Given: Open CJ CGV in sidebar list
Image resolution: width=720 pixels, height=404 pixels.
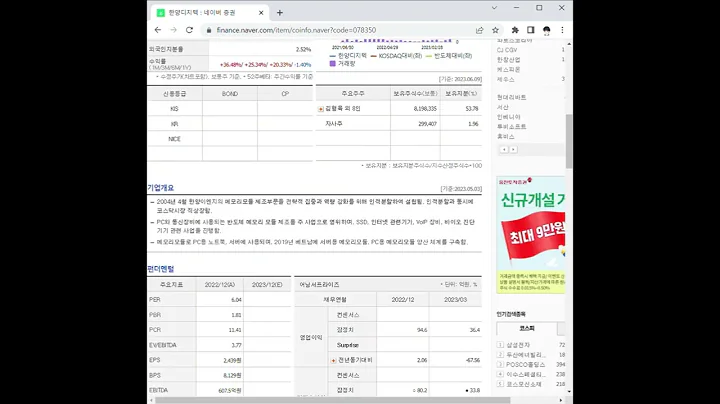Looking at the screenshot, I should click(x=507, y=50).
